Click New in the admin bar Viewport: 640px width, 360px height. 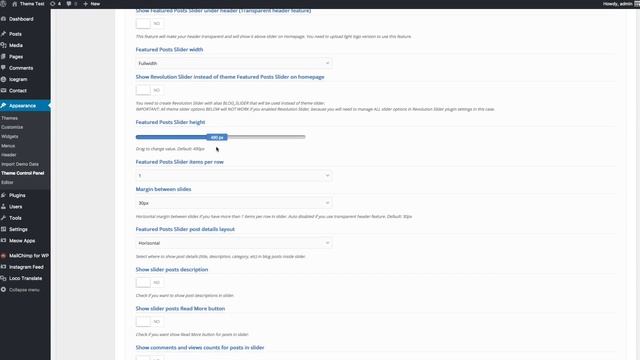click(95, 4)
